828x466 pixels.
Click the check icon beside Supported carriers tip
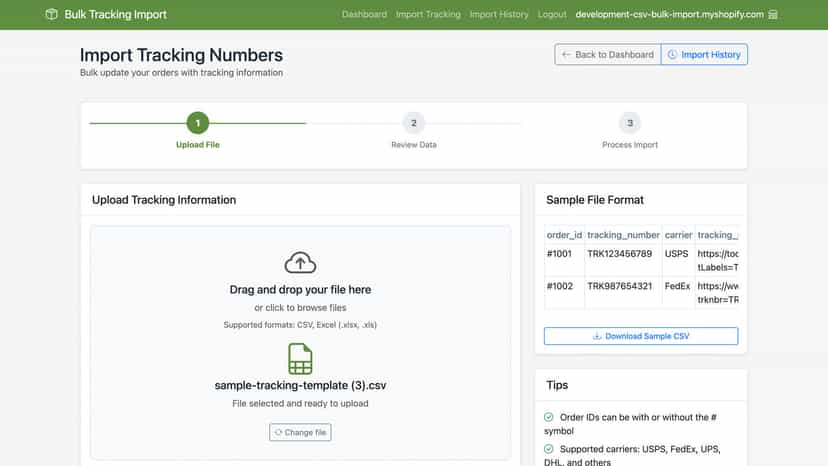click(x=549, y=449)
